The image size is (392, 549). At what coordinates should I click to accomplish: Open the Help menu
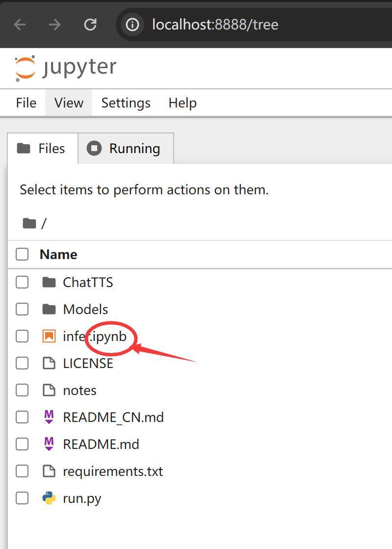click(x=183, y=103)
